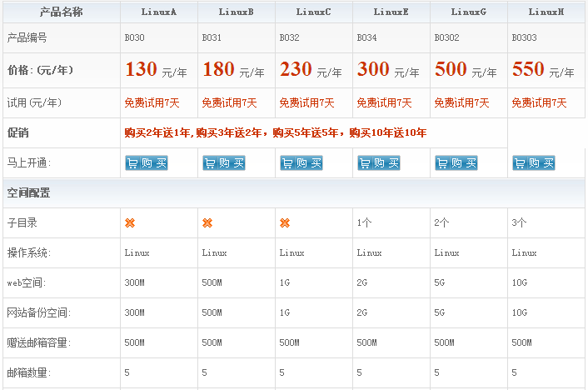Click the buy button for LinuxA

click(x=147, y=162)
